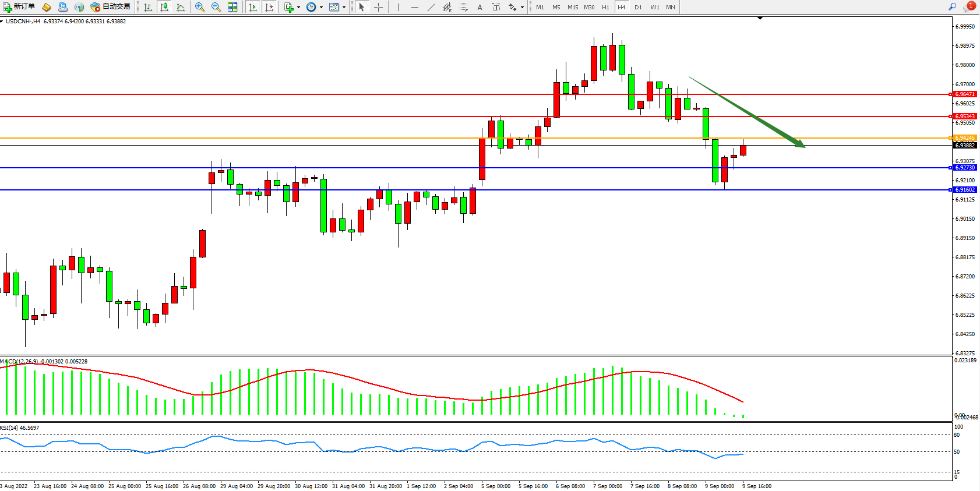980x491 pixels.
Task: Switch to the D1 timeframe
Action: click(x=638, y=7)
